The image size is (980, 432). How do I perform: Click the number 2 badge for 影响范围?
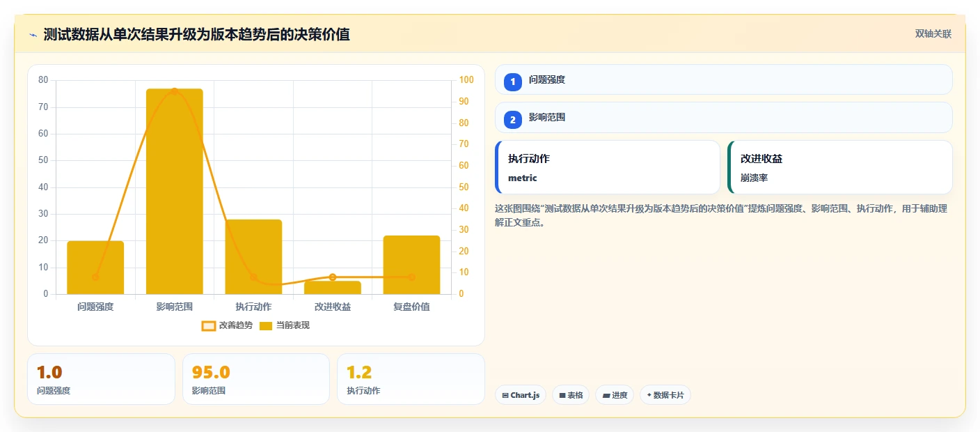pyautogui.click(x=513, y=120)
